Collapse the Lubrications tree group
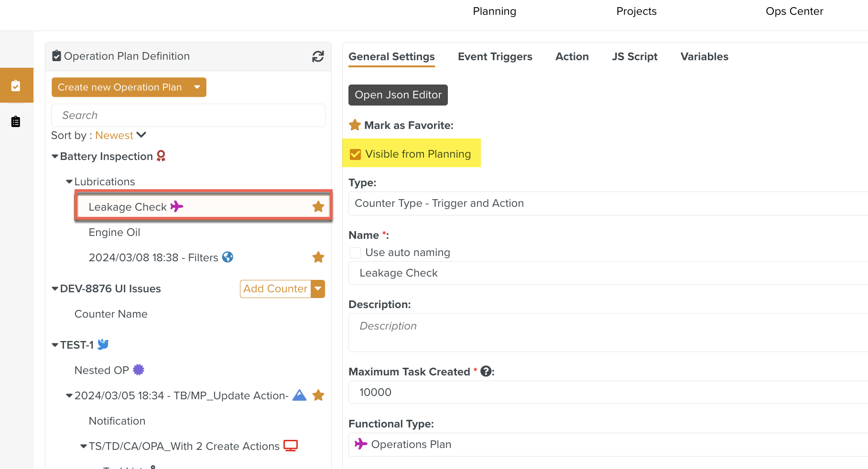 (x=69, y=182)
